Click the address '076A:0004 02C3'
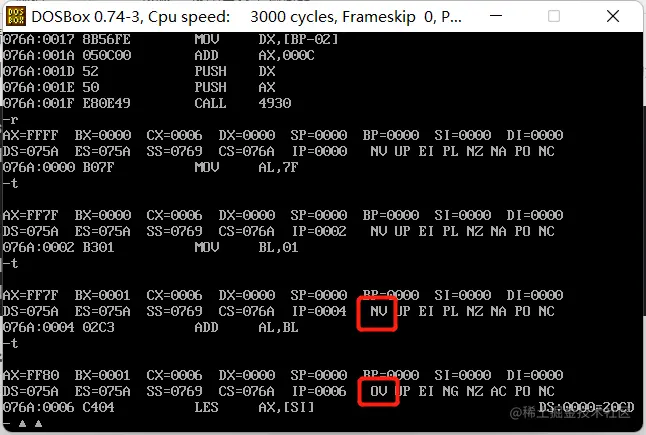The height and width of the screenshot is (435, 646). (59, 327)
